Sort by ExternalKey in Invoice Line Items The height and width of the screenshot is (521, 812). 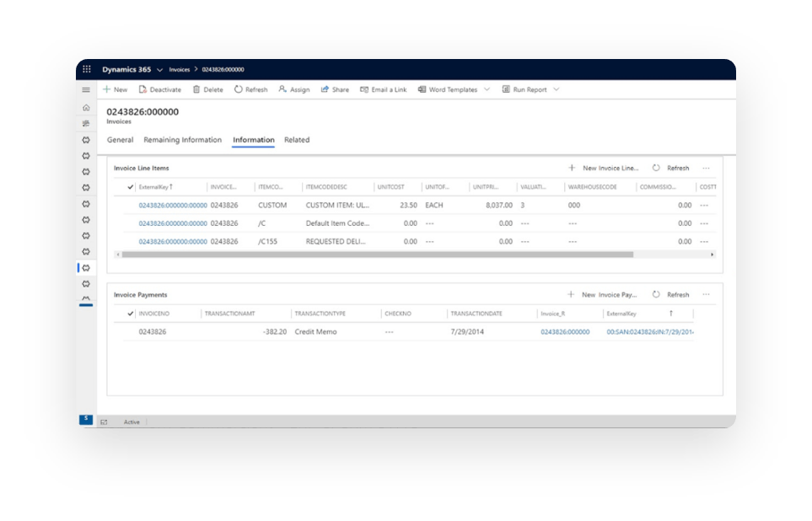[x=155, y=187]
